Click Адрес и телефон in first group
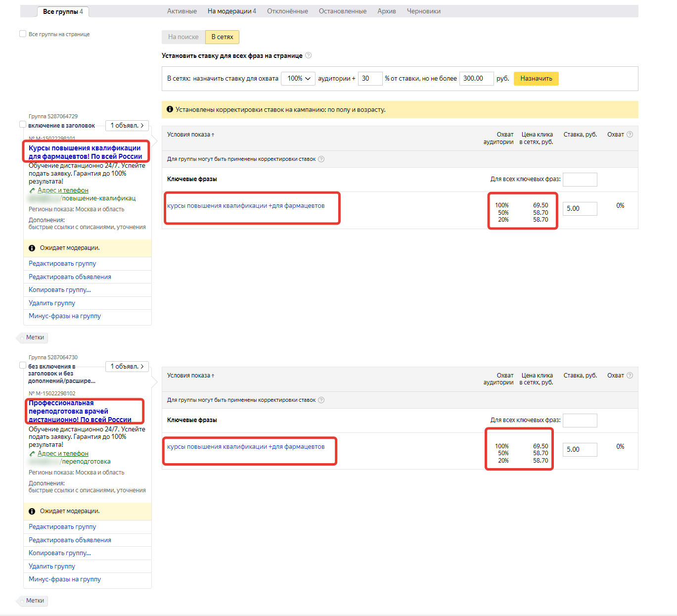This screenshot has width=677, height=616. (x=63, y=190)
